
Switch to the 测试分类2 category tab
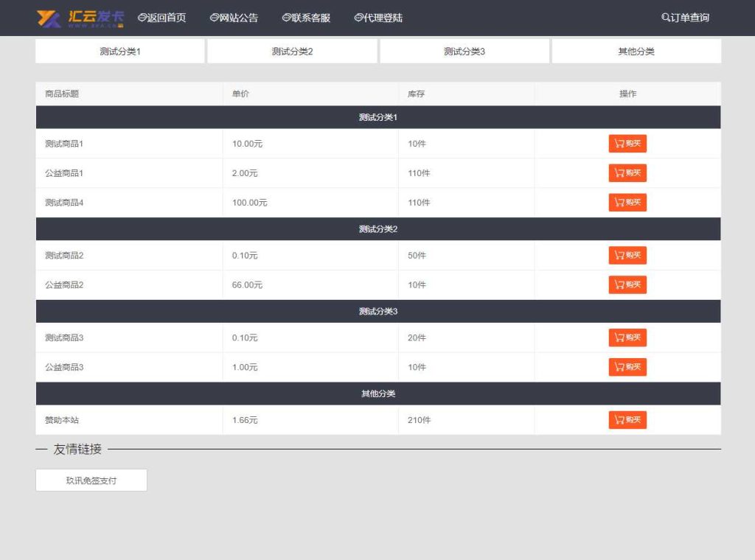(x=291, y=51)
